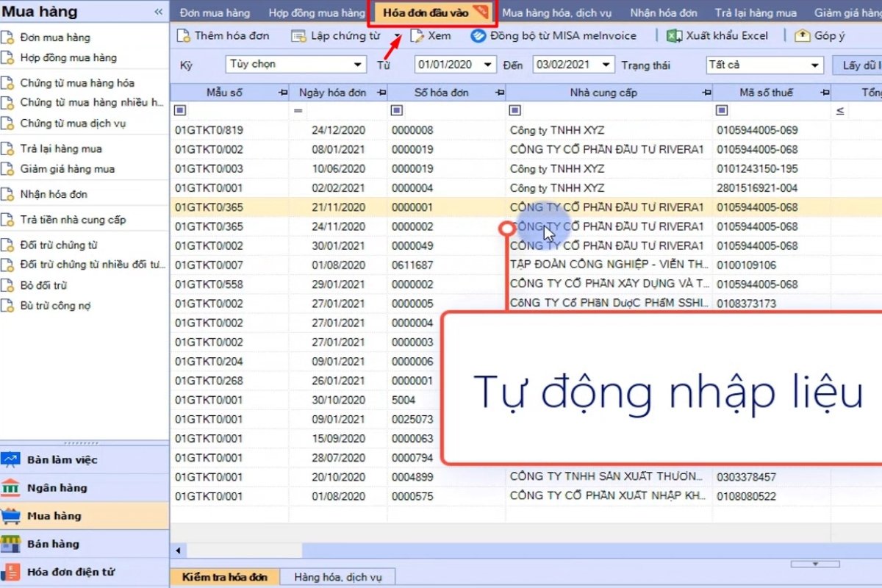
Task: Open equals filter operator for Ngày hóa đơn
Action: pyautogui.click(x=298, y=111)
